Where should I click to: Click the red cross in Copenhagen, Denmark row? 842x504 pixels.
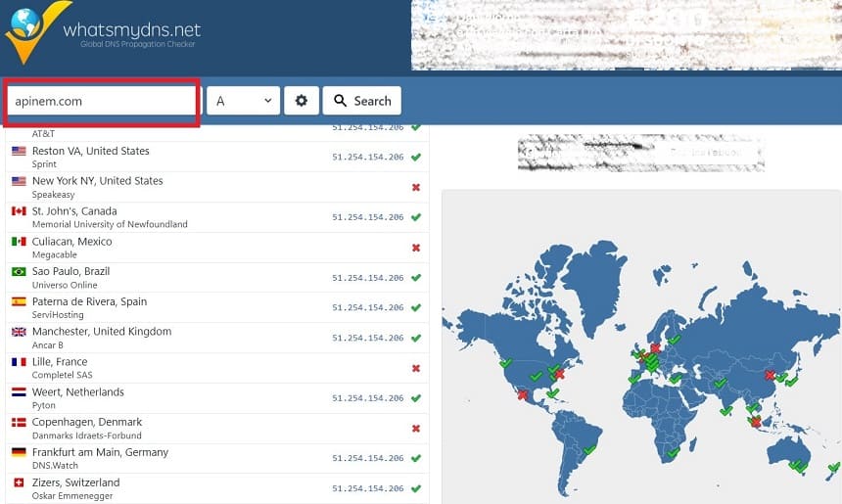point(416,429)
